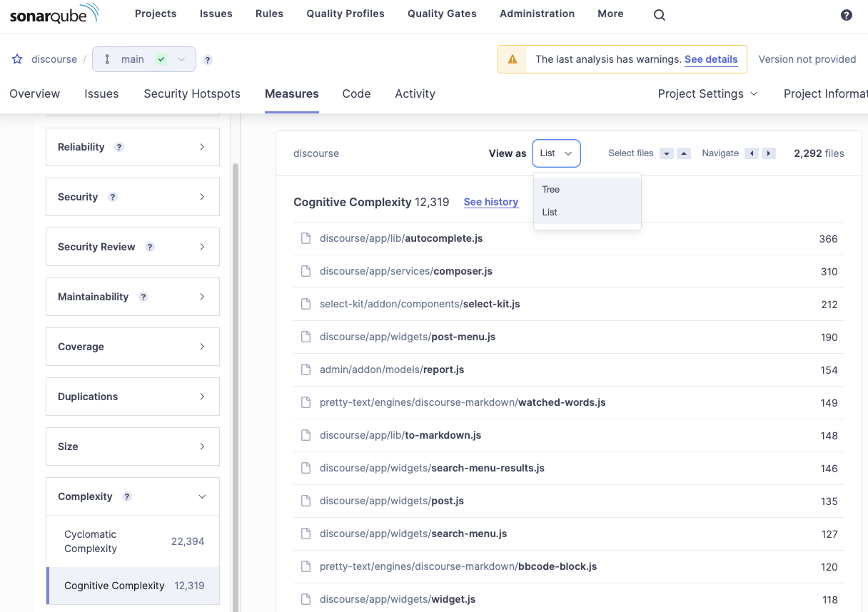The width and height of the screenshot is (868, 612).
Task: Expand the Security Review section
Action: (133, 247)
